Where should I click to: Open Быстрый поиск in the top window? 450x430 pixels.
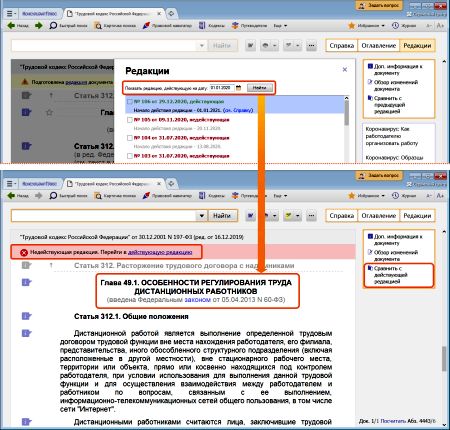point(68,26)
